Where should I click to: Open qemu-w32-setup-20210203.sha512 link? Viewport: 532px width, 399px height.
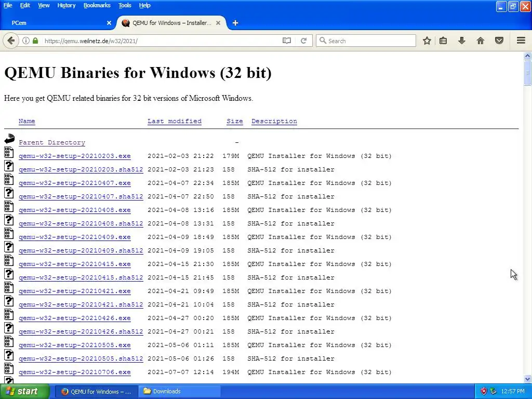click(81, 170)
